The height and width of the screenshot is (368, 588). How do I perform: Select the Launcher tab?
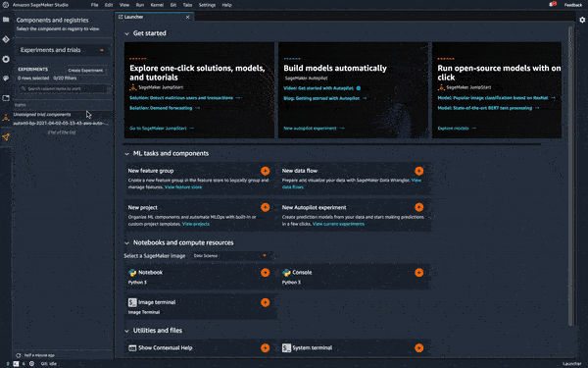coord(154,17)
